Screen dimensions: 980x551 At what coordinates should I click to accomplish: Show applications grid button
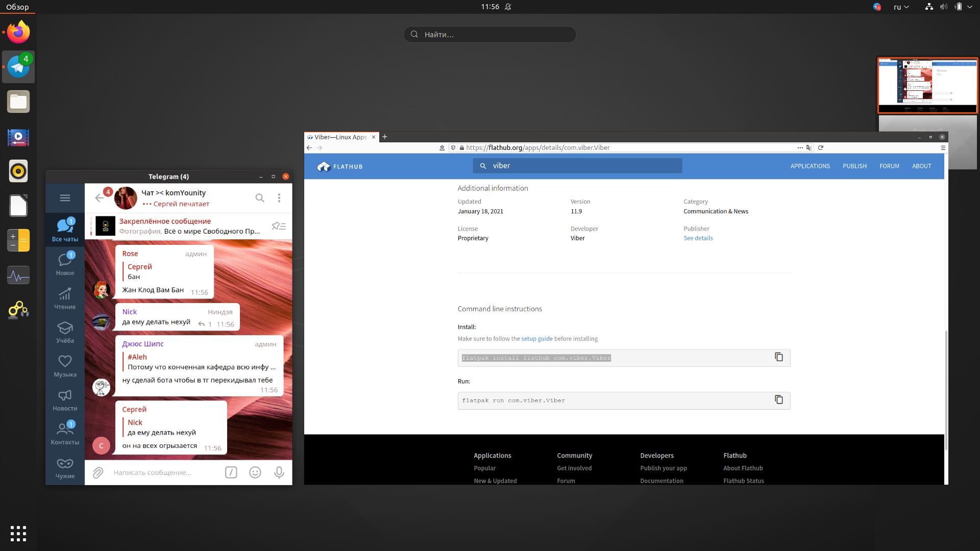[18, 533]
